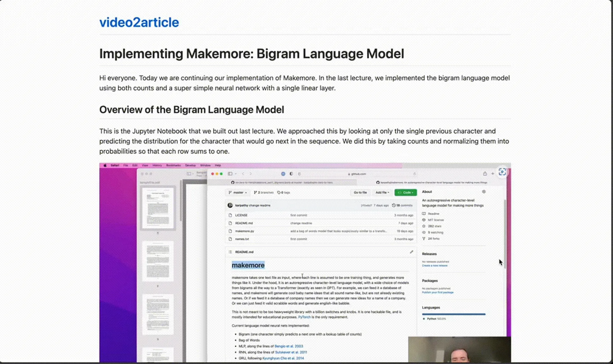Open the LICENSE file
The image size is (613, 364).
pos(241,215)
